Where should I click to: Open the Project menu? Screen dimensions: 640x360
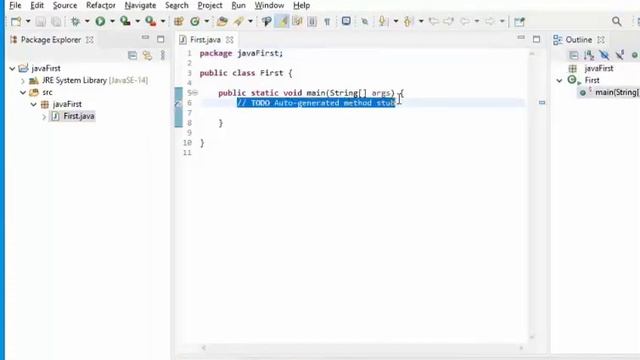[210, 5]
